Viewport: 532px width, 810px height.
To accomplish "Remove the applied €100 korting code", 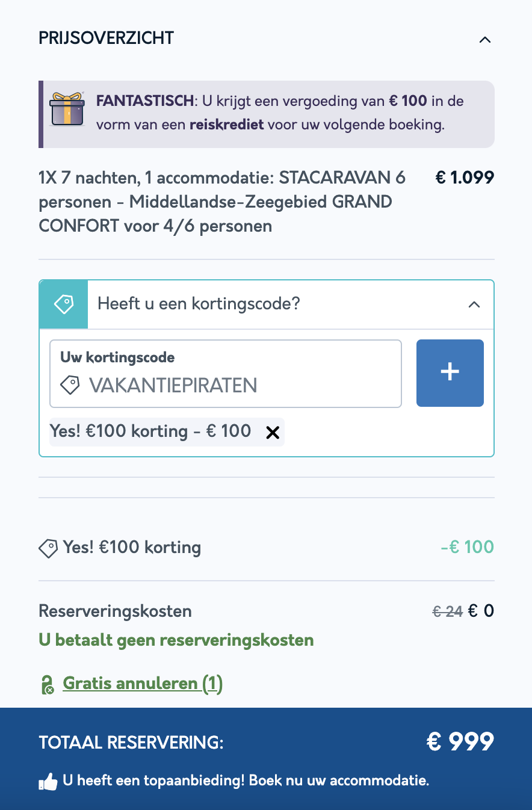I will pos(273,432).
